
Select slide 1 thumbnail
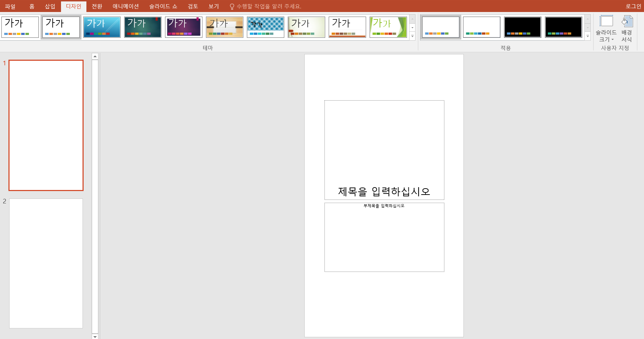click(x=46, y=125)
